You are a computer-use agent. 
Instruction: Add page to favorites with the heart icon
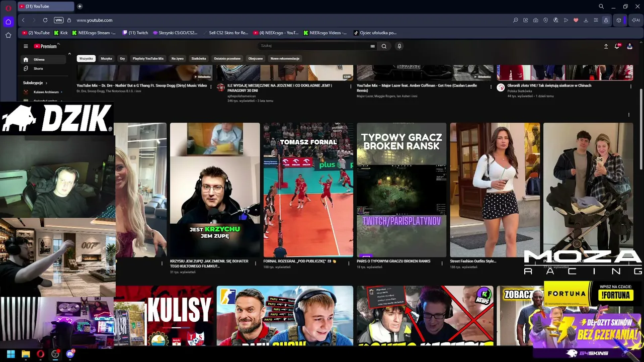click(576, 20)
